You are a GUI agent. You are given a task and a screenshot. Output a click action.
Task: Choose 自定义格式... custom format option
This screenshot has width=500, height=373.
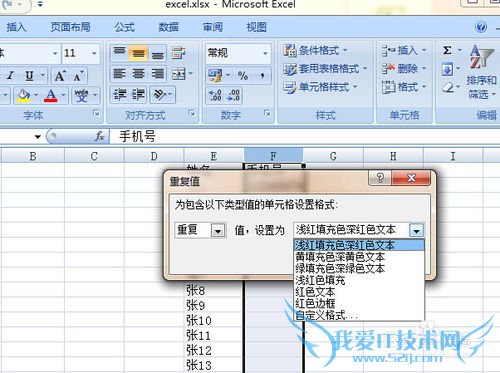coord(359,315)
